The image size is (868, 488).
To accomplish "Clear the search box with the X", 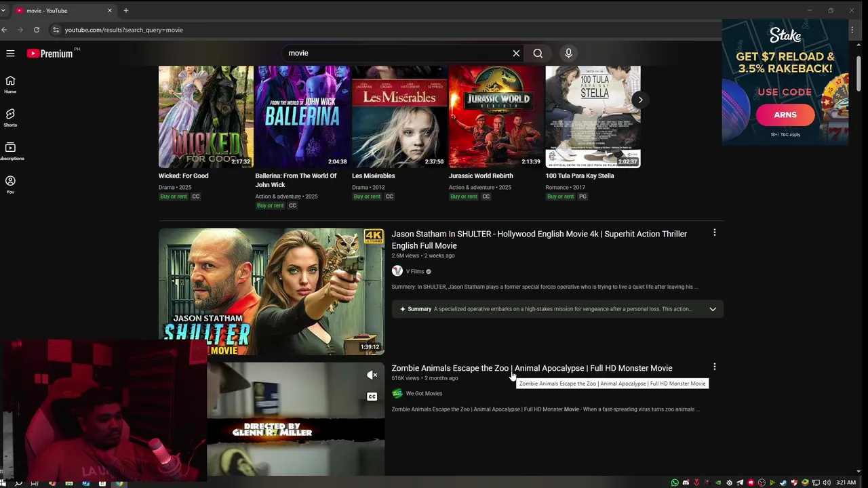I will coord(516,53).
